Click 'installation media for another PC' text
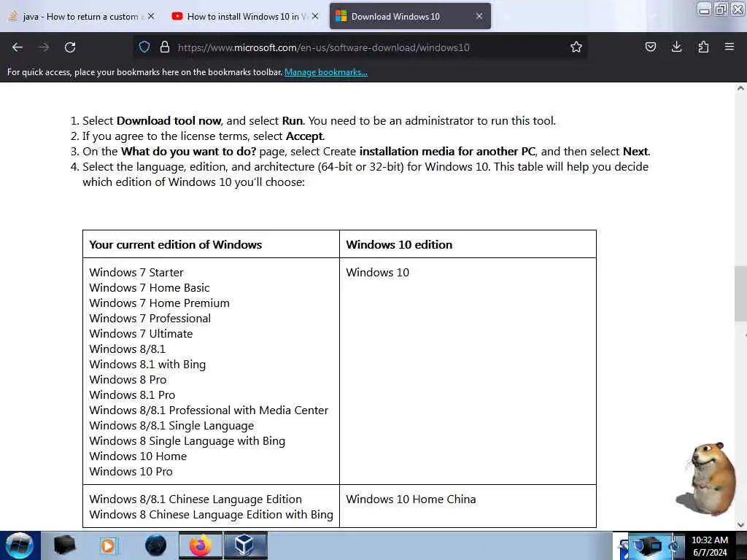The height and width of the screenshot is (560, 747). coord(447,152)
